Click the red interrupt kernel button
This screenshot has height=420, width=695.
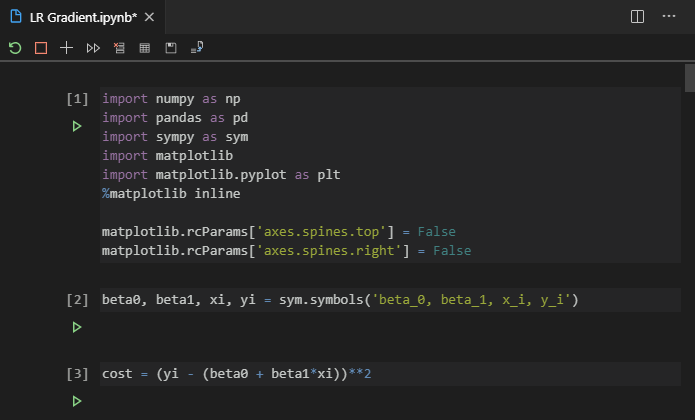click(41, 47)
